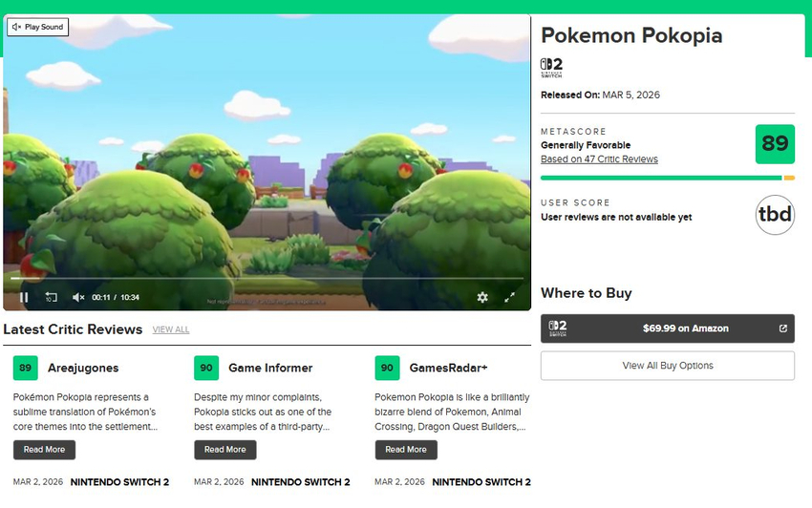Click the external link icon on Amazon button
The image size is (812, 508).
783,328
